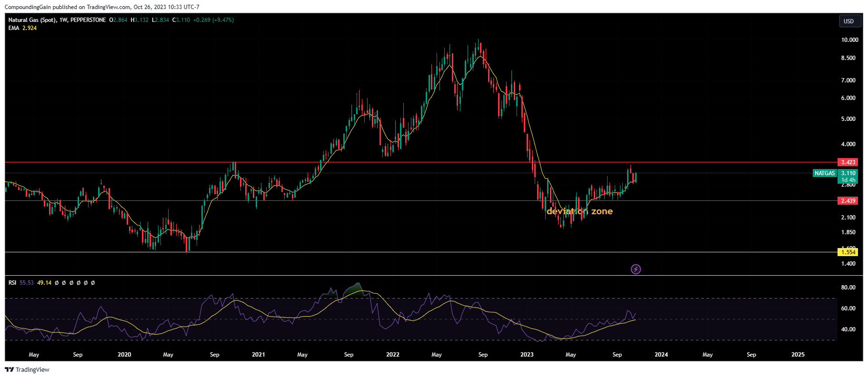Click "2020" on the time axis
This screenshot has height=378, width=868.
point(124,355)
